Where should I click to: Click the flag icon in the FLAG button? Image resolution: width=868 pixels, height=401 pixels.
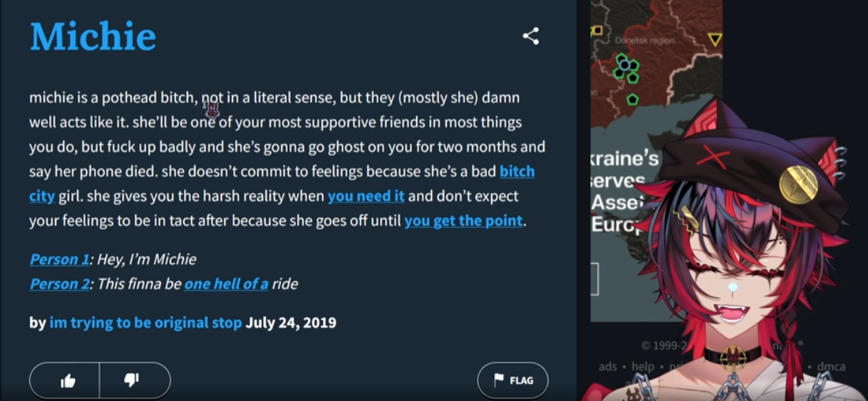point(499,380)
